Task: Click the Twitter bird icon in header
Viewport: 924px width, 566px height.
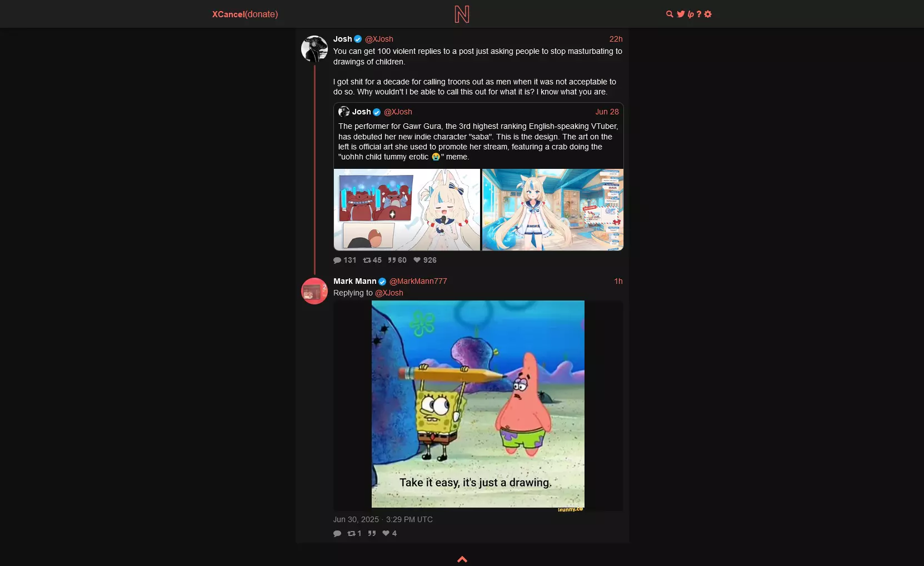Action: pyautogui.click(x=681, y=14)
